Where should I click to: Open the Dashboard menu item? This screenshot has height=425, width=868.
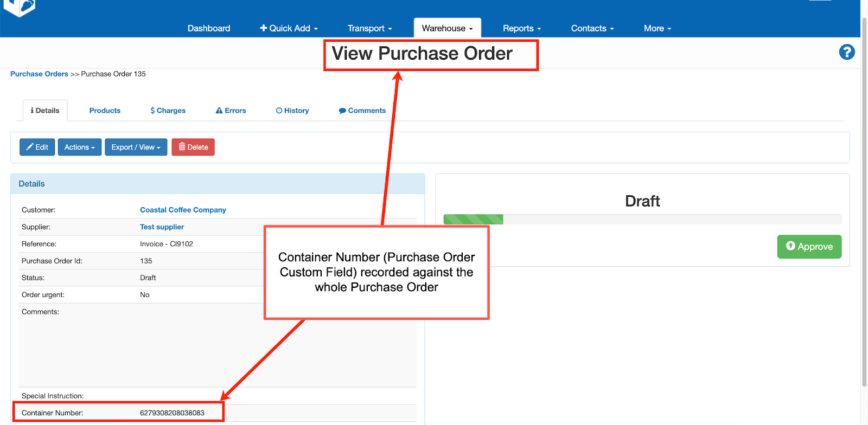click(x=209, y=28)
